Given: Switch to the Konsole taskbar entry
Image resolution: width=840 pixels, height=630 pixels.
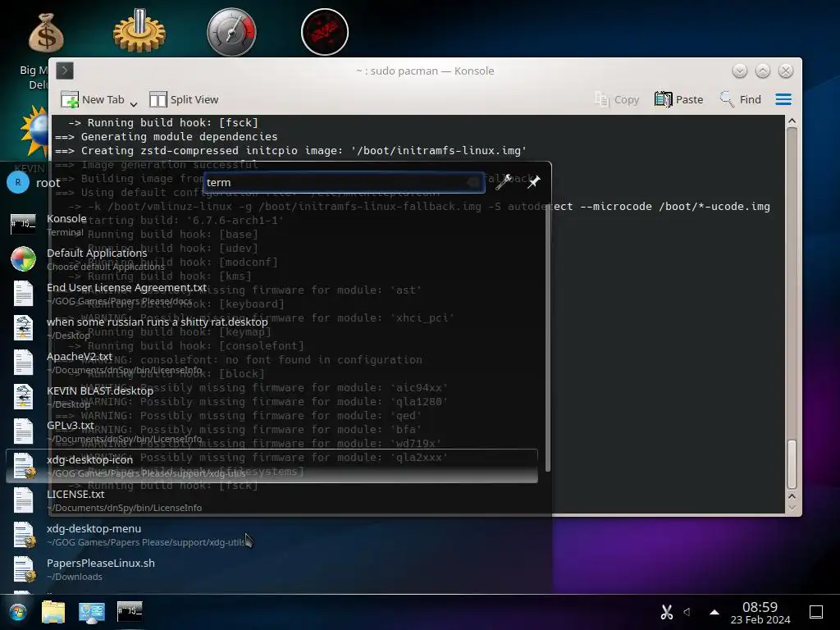Looking at the screenshot, I should [130, 610].
